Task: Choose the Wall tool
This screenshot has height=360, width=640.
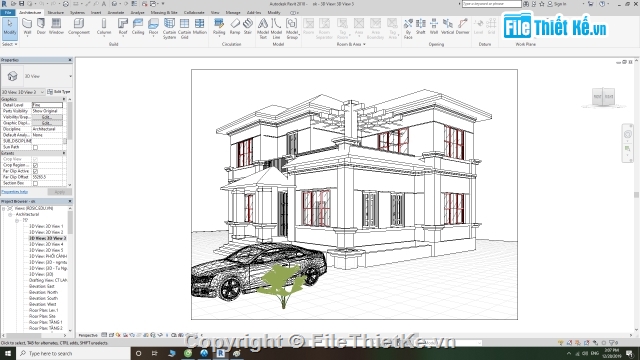Action: click(x=27, y=27)
